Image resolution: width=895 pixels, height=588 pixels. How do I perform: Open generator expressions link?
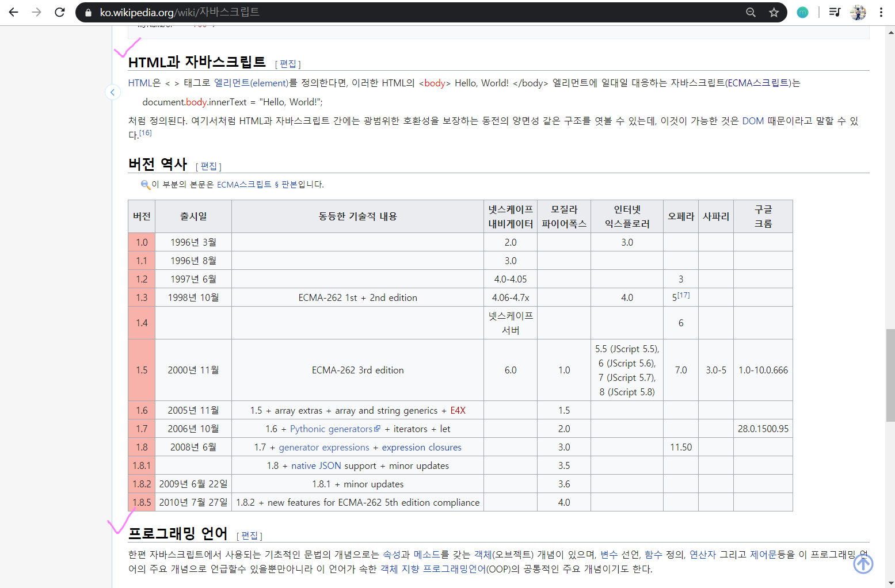tap(324, 447)
